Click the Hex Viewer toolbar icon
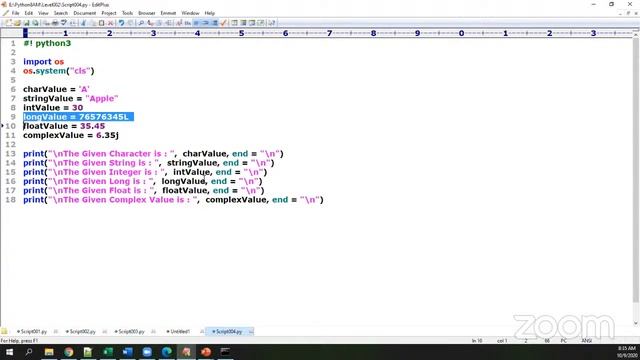Image resolution: width=640 pixels, height=360 pixels. 187,23
